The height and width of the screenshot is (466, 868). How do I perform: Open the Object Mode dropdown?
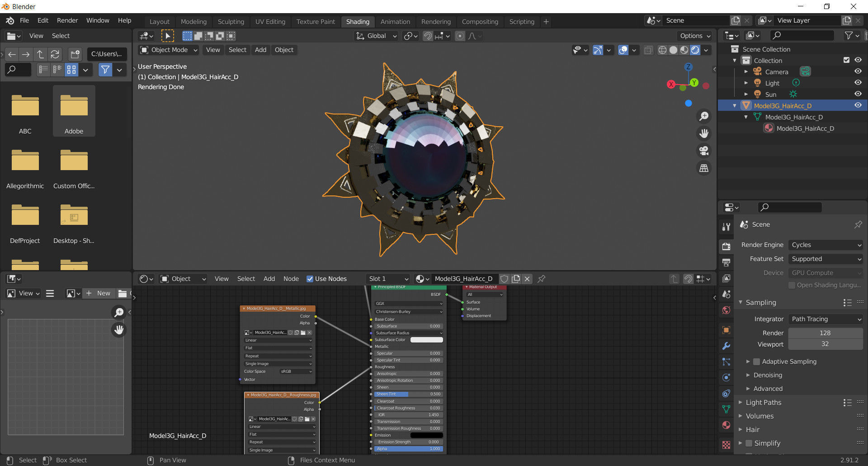(x=169, y=50)
